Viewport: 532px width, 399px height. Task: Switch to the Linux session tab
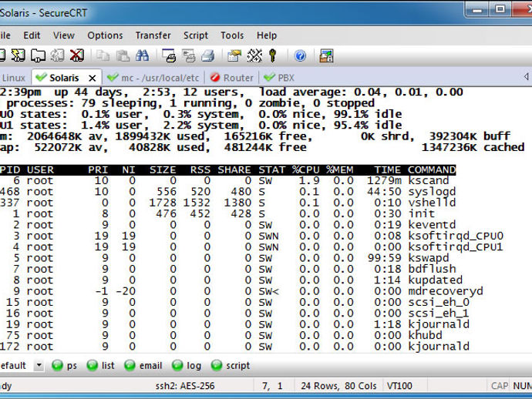coord(13,78)
